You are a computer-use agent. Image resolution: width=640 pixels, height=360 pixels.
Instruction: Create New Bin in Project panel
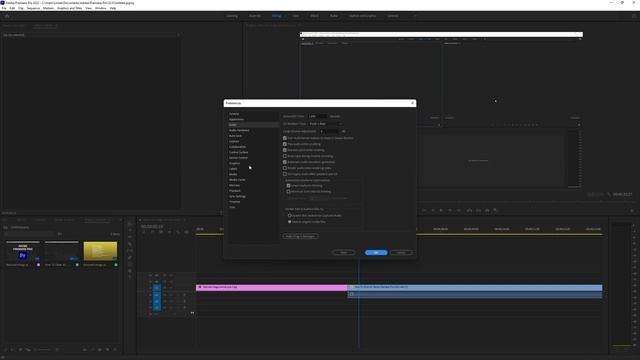click(x=100, y=350)
